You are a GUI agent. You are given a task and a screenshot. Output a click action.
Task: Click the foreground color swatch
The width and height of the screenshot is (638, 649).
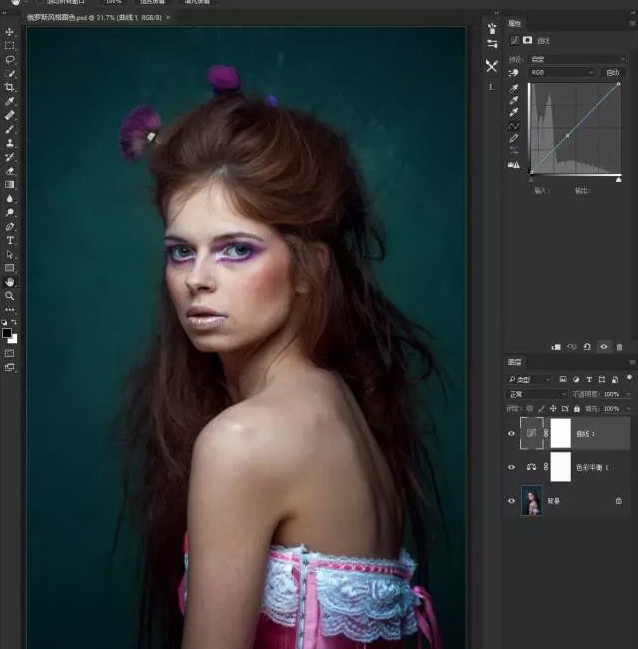click(x=7, y=332)
